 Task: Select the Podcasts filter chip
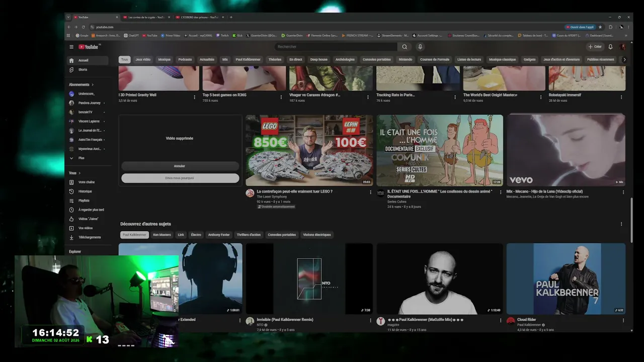point(185,59)
